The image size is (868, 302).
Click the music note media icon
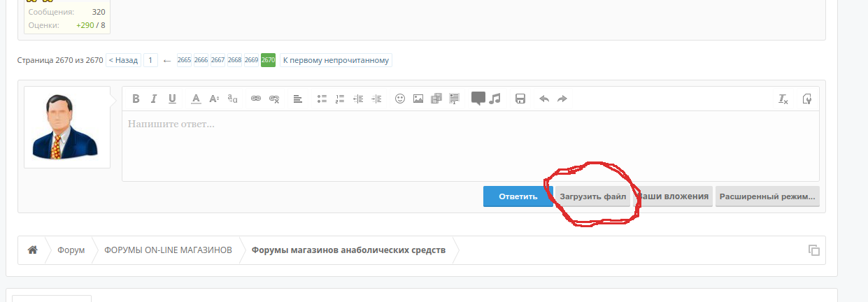(x=495, y=99)
